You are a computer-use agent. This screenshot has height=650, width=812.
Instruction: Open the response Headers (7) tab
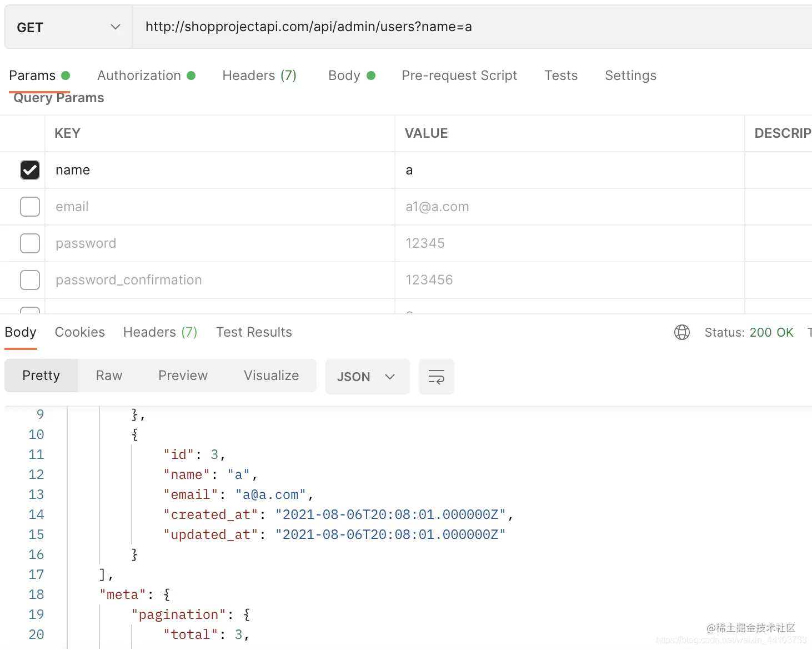tap(161, 332)
